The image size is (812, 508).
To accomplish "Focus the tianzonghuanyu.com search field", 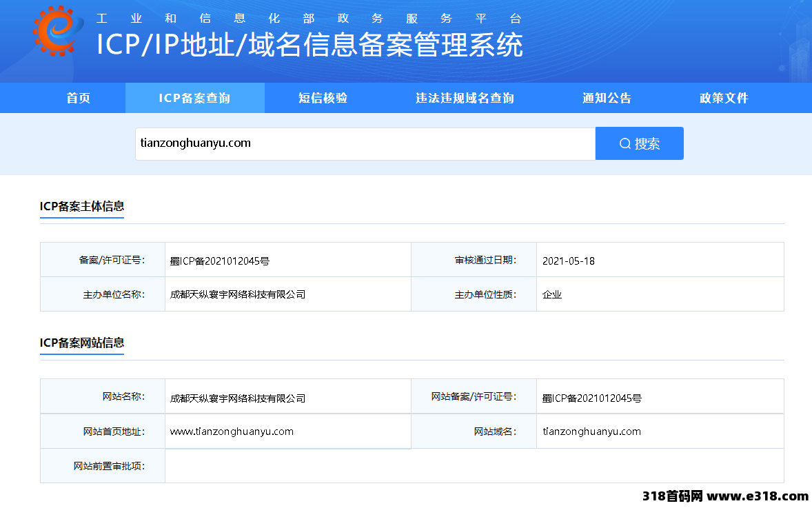I will (x=365, y=143).
